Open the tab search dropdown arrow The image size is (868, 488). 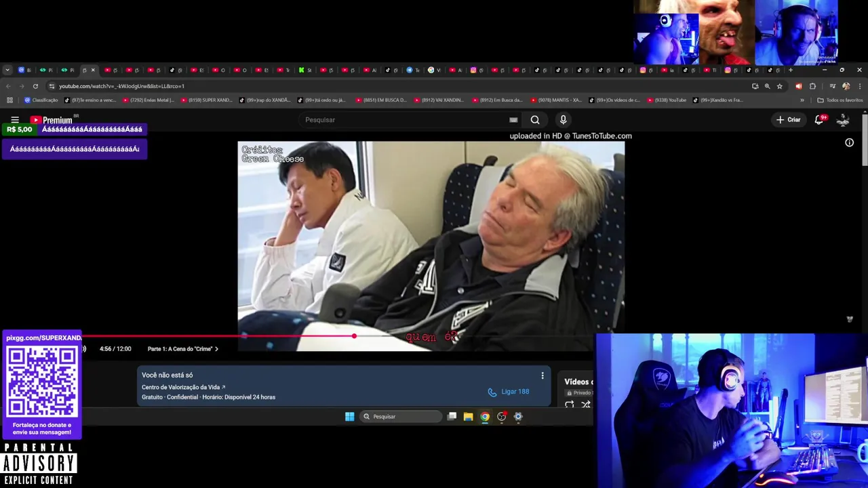point(7,70)
